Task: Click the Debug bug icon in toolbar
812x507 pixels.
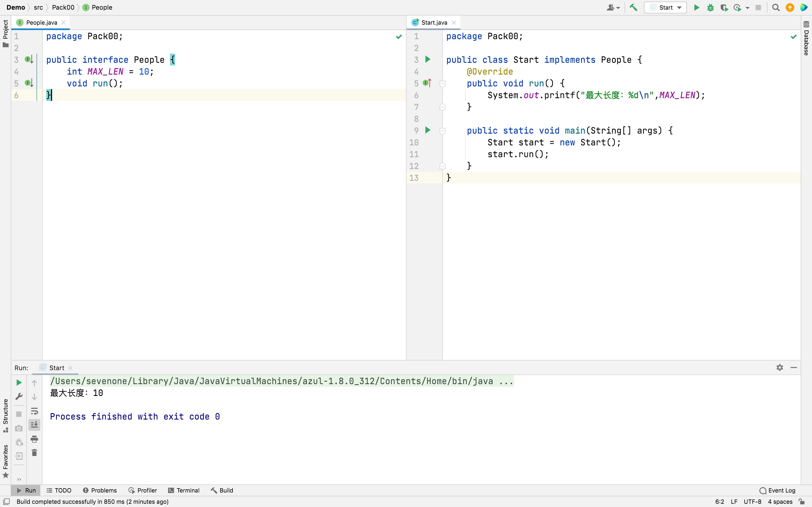Action: pos(710,8)
